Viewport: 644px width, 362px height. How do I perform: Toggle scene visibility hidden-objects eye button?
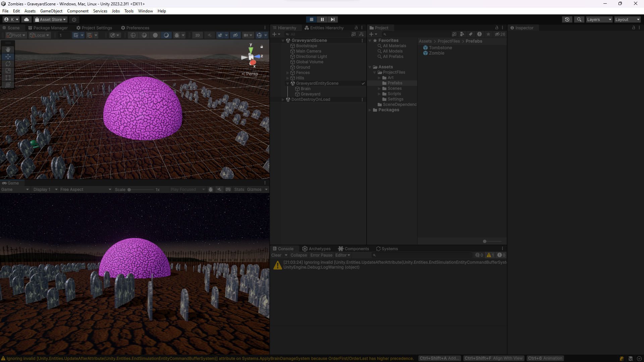pyautogui.click(x=235, y=35)
